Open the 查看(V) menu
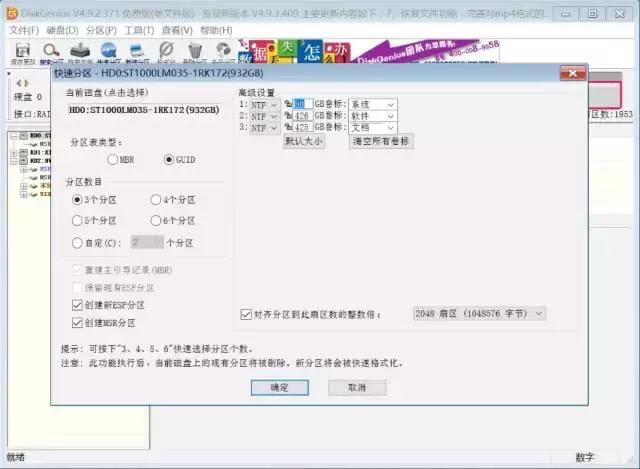640x469 pixels. coord(177,31)
